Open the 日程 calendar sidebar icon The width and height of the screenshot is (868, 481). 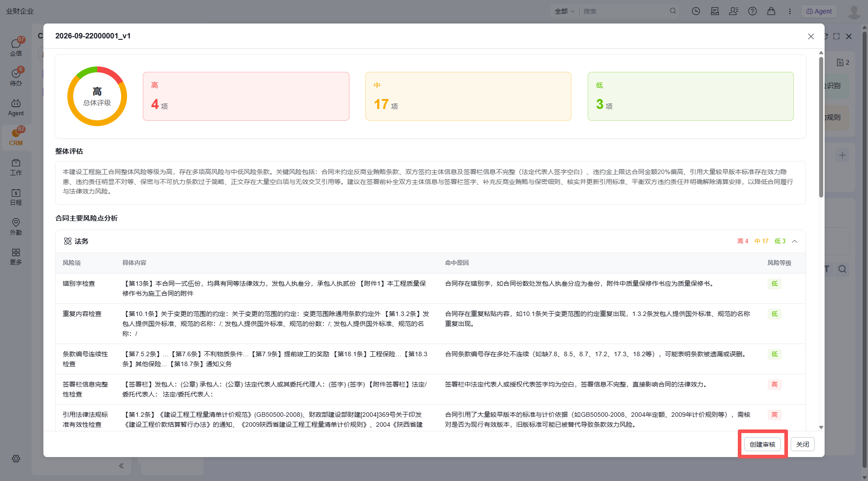click(16, 197)
